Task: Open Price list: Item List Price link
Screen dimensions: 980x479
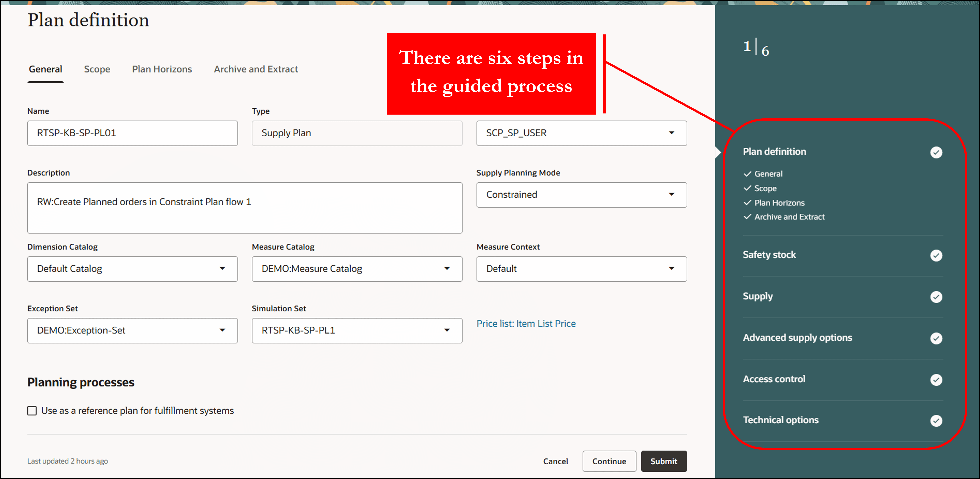Action: tap(526, 324)
